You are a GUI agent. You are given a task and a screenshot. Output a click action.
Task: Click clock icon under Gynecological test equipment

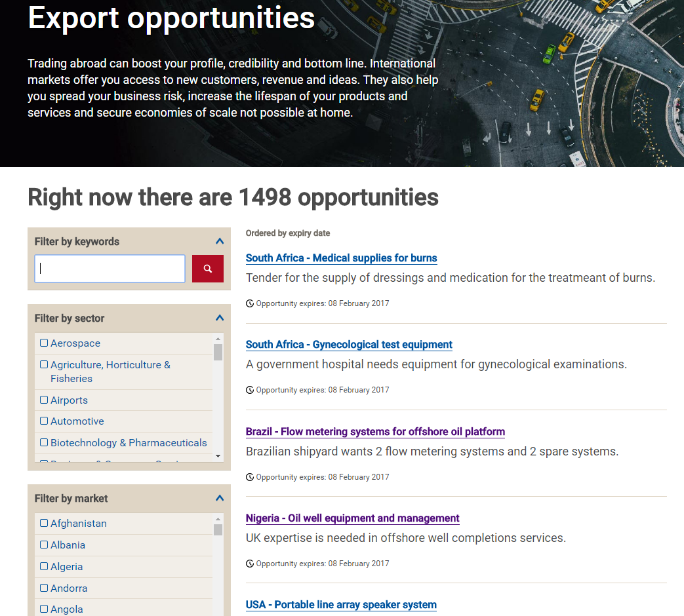tap(250, 390)
